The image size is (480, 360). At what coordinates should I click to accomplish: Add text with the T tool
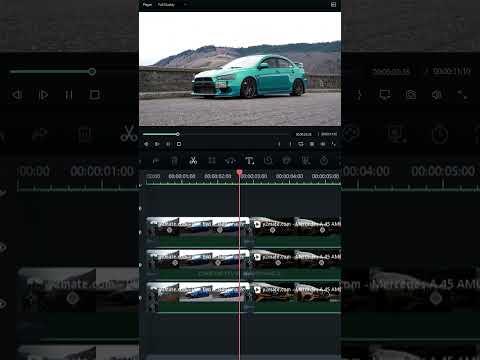[249, 161]
